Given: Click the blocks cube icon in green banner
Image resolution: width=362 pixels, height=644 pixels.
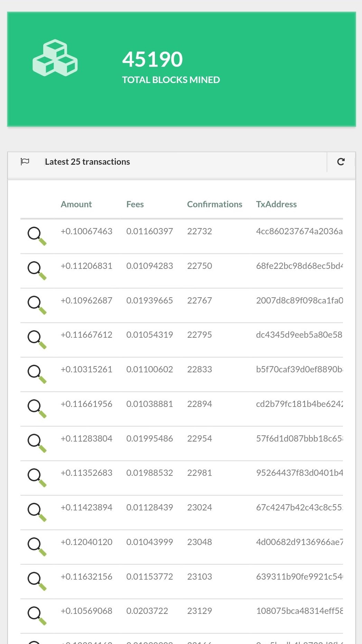Looking at the screenshot, I should [55, 58].
